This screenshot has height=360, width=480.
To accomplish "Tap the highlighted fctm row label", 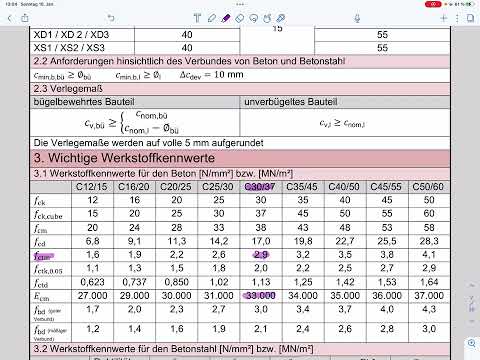I will click(x=44, y=256).
